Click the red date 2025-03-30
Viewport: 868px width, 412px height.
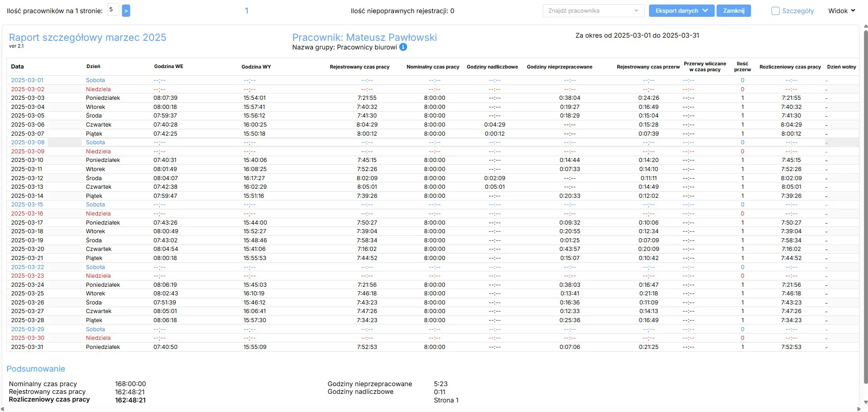tap(28, 338)
